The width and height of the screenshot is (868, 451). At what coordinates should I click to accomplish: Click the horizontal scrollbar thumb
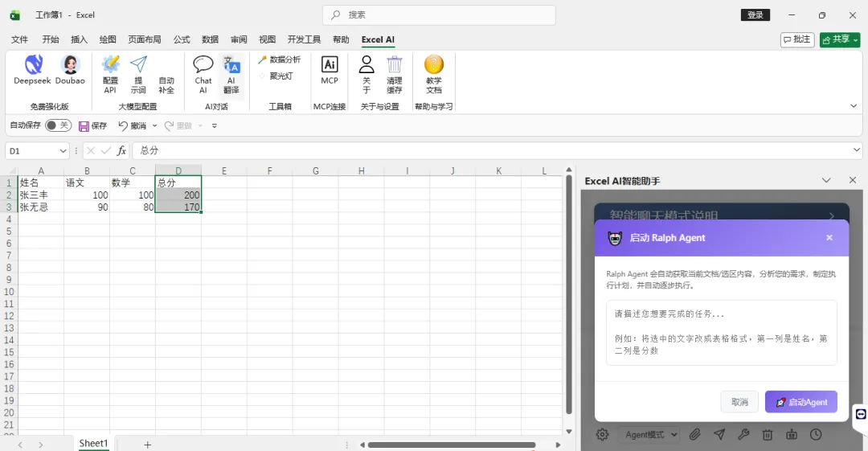pos(452,445)
